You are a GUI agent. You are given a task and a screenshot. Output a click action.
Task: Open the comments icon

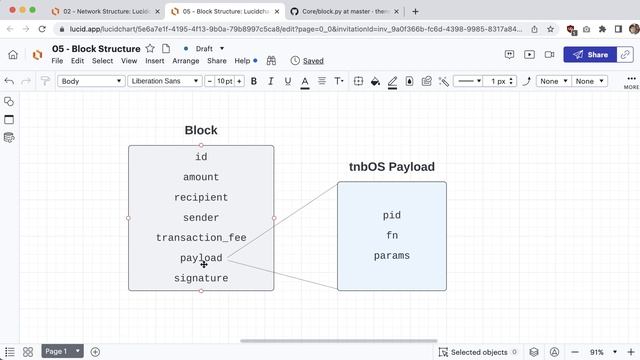pos(509,54)
